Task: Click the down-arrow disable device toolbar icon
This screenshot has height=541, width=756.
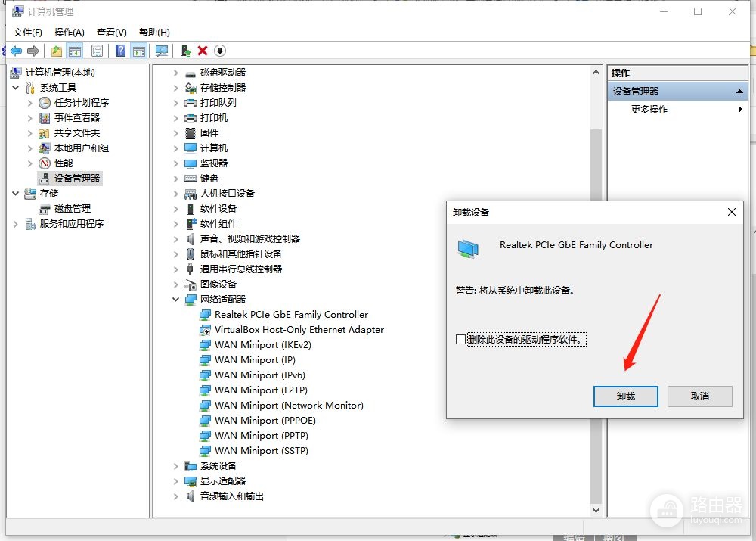Action: pos(220,51)
